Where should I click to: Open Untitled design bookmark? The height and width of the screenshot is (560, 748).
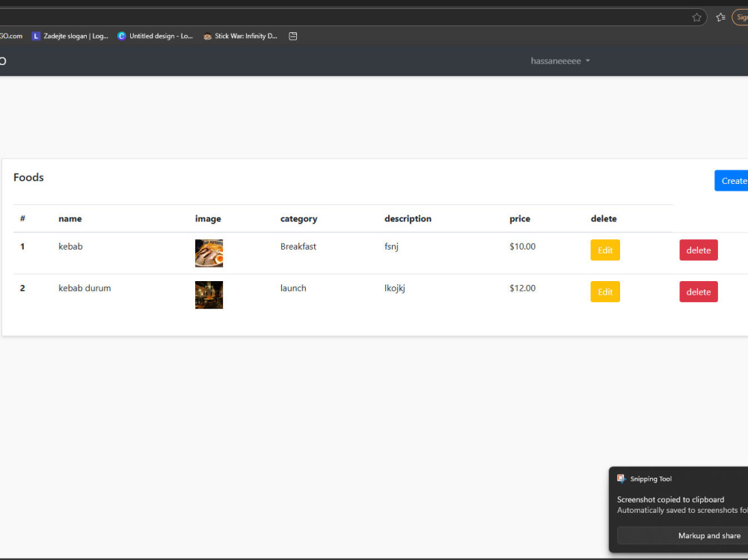155,36
